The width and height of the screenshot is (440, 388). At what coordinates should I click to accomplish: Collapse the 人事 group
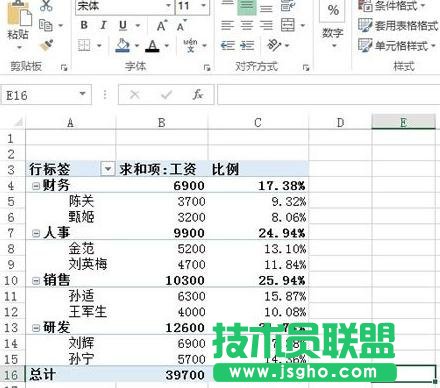(36, 233)
